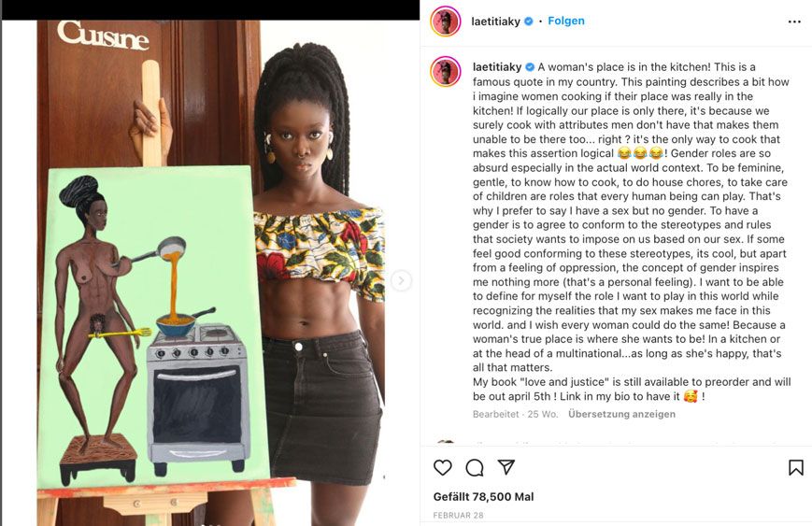The width and height of the screenshot is (812, 526).
Task: Open laetitiaky username in post header
Action: [495, 21]
